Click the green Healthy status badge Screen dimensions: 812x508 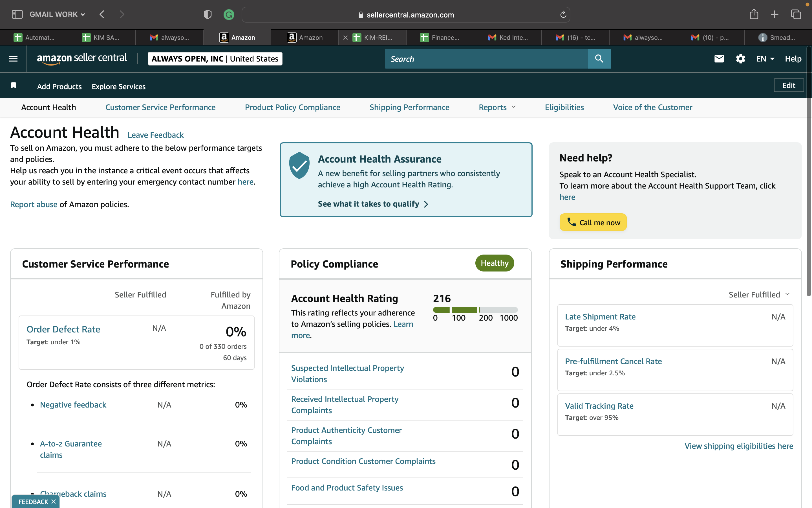point(495,263)
